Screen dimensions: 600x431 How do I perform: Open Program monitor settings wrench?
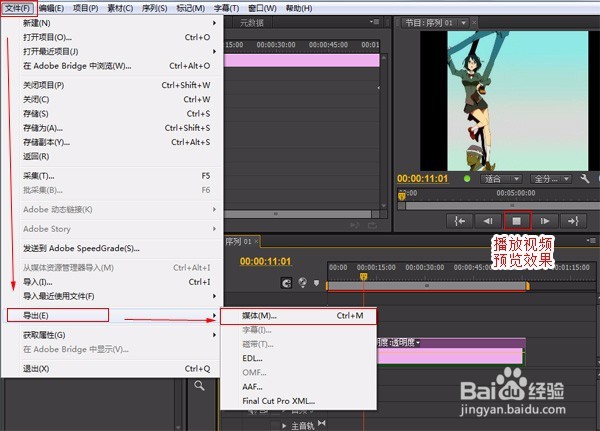(585, 179)
